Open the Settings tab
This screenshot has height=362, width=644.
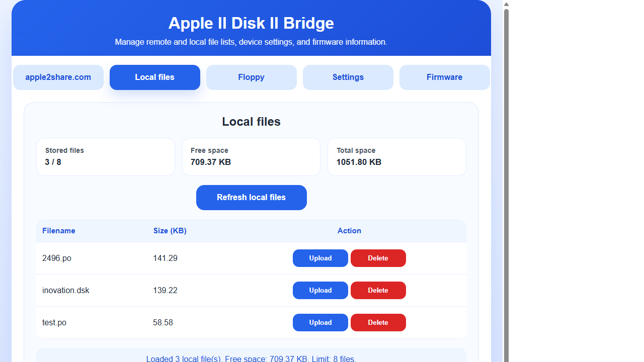[x=348, y=77]
